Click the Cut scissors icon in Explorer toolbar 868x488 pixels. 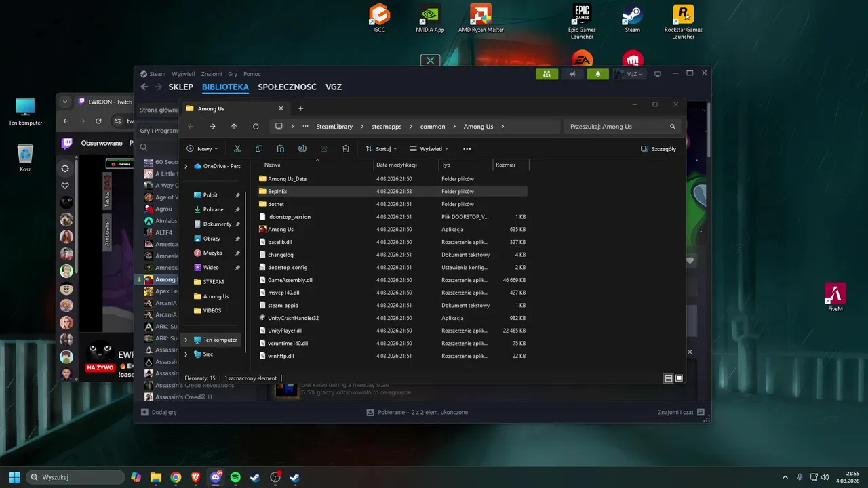click(x=237, y=148)
